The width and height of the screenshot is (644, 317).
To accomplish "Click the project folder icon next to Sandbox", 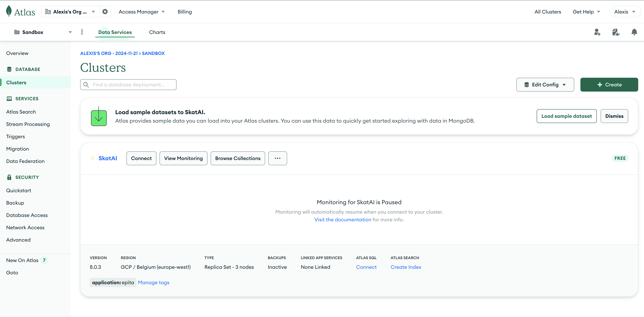I will 17,32.
